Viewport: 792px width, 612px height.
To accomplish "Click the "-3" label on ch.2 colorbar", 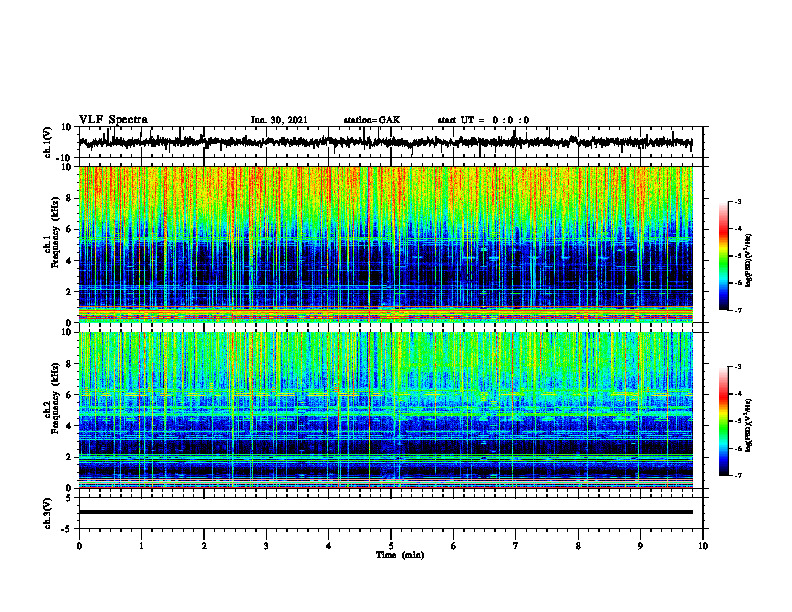I will (738, 367).
